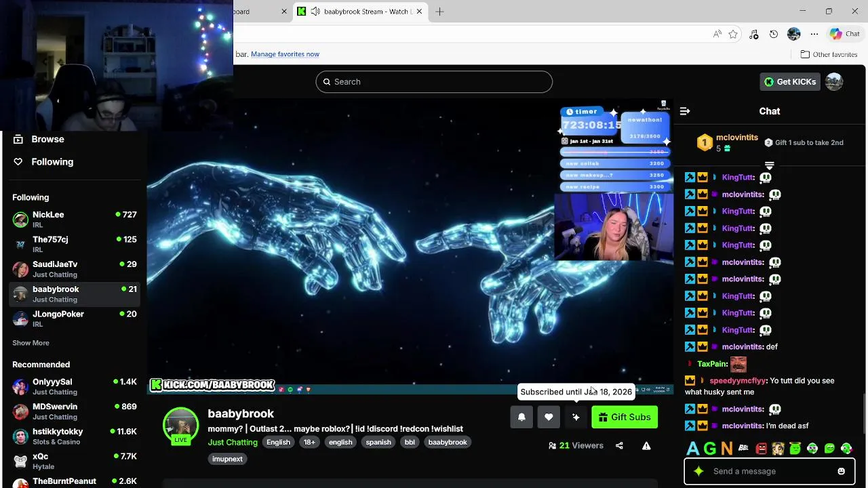868x488 pixels.
Task: Open media control music icon in toolbar
Action: tap(753, 34)
